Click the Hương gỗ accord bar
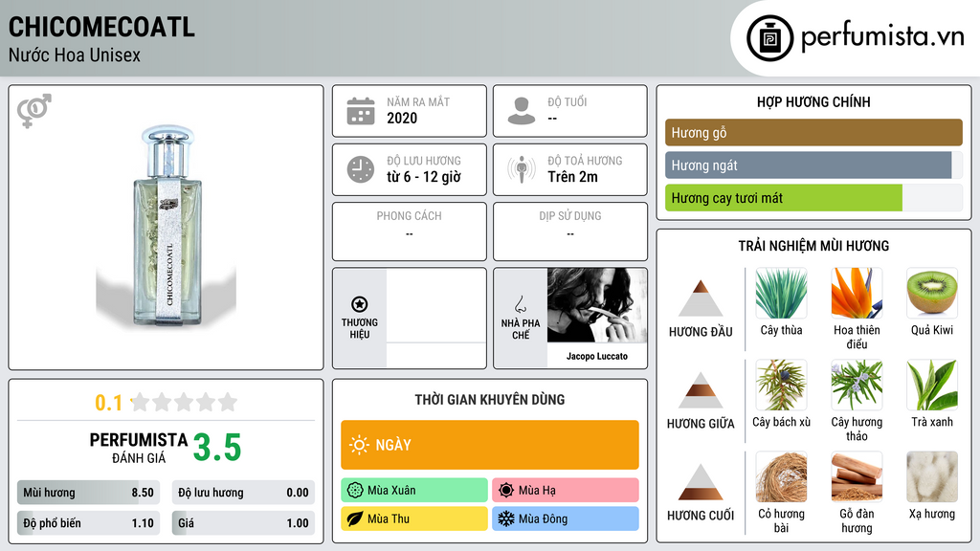 (x=813, y=132)
